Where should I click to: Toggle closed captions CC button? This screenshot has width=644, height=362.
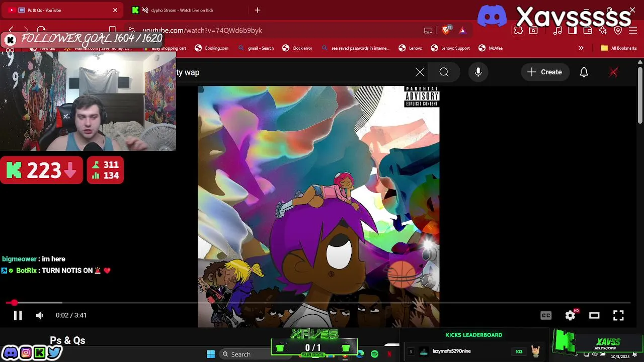pyautogui.click(x=546, y=316)
